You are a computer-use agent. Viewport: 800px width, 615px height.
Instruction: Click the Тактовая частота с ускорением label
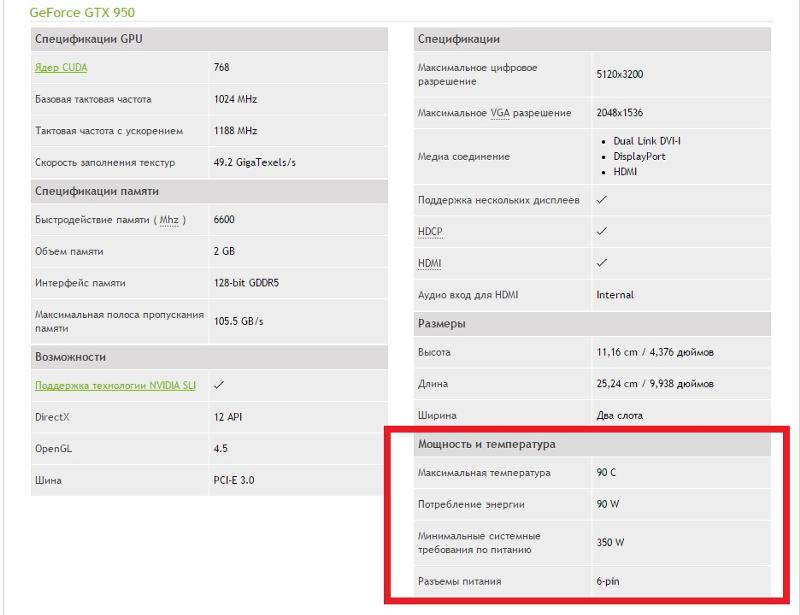(x=109, y=131)
